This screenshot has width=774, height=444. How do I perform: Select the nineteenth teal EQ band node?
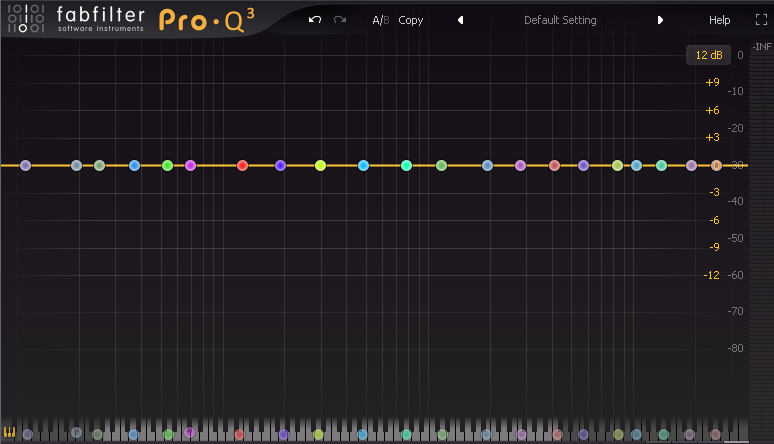point(661,165)
